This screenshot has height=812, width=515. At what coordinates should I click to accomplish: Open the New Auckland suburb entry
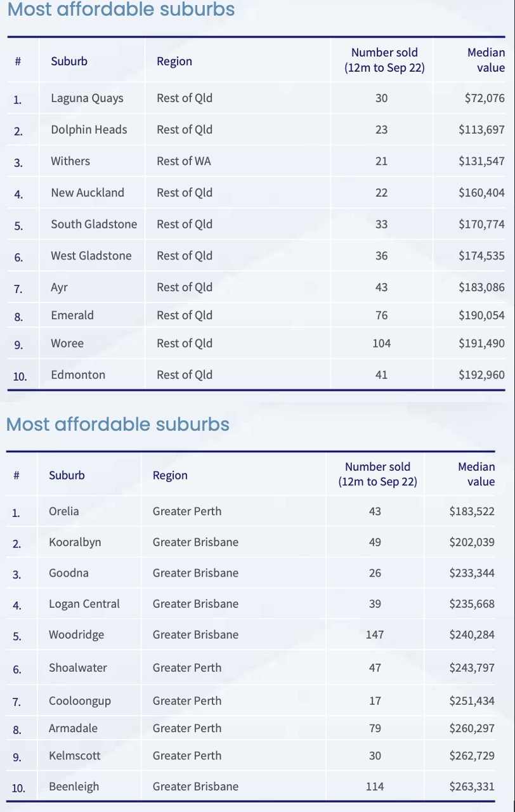88,193
